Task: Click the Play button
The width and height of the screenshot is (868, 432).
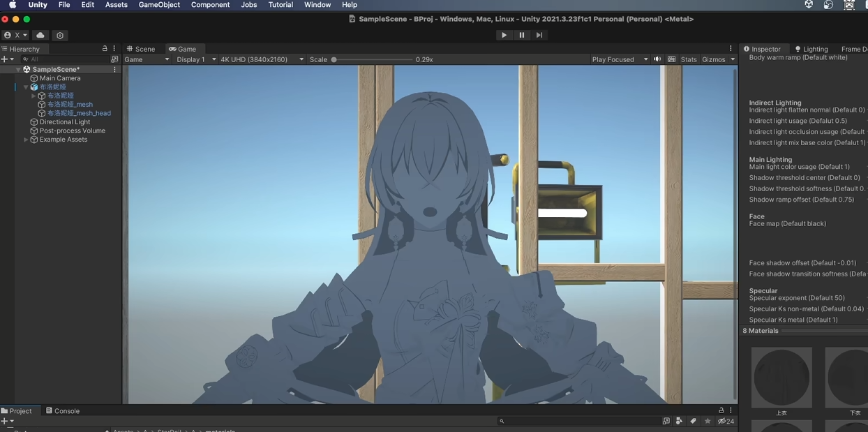Action: point(504,35)
